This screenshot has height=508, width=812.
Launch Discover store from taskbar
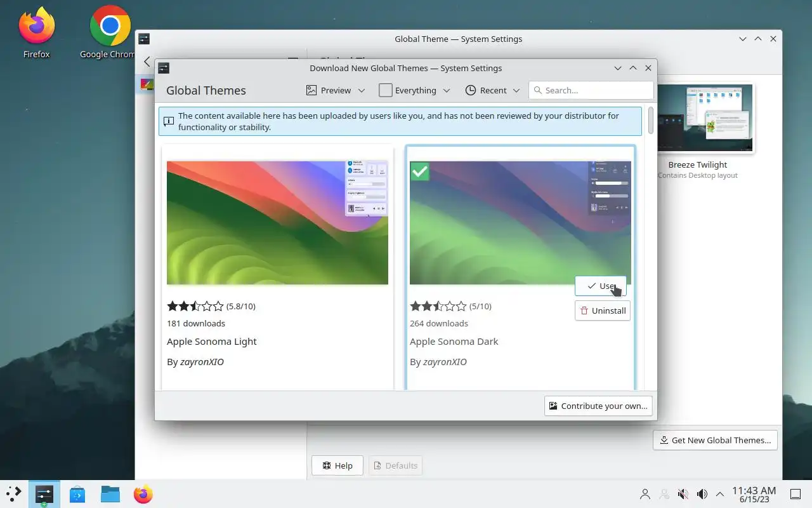point(77,494)
